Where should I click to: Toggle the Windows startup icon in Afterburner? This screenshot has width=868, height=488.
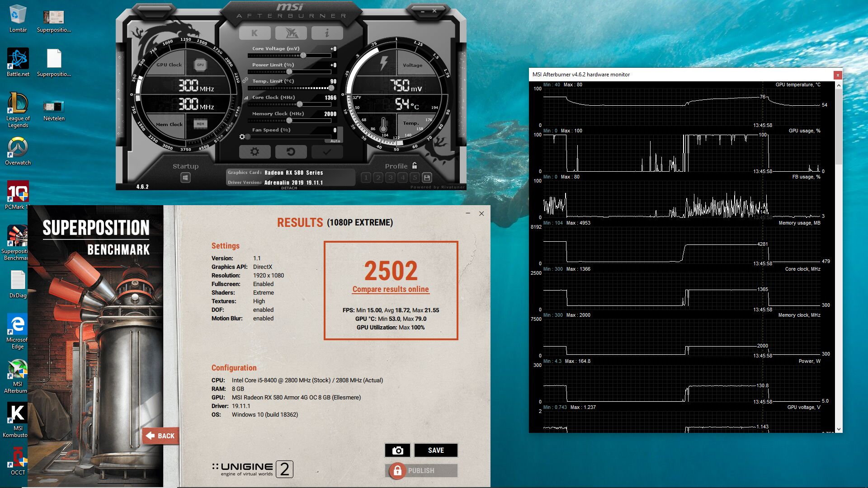click(x=185, y=178)
